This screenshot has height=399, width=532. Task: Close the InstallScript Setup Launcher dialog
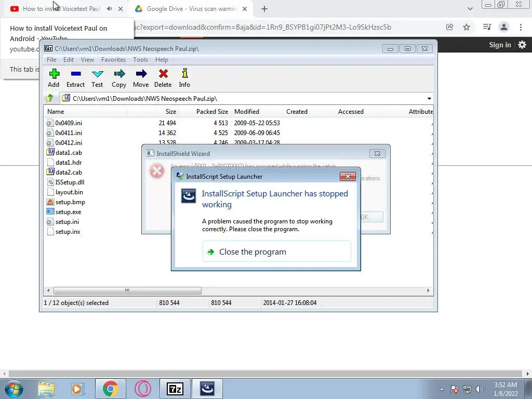348,176
